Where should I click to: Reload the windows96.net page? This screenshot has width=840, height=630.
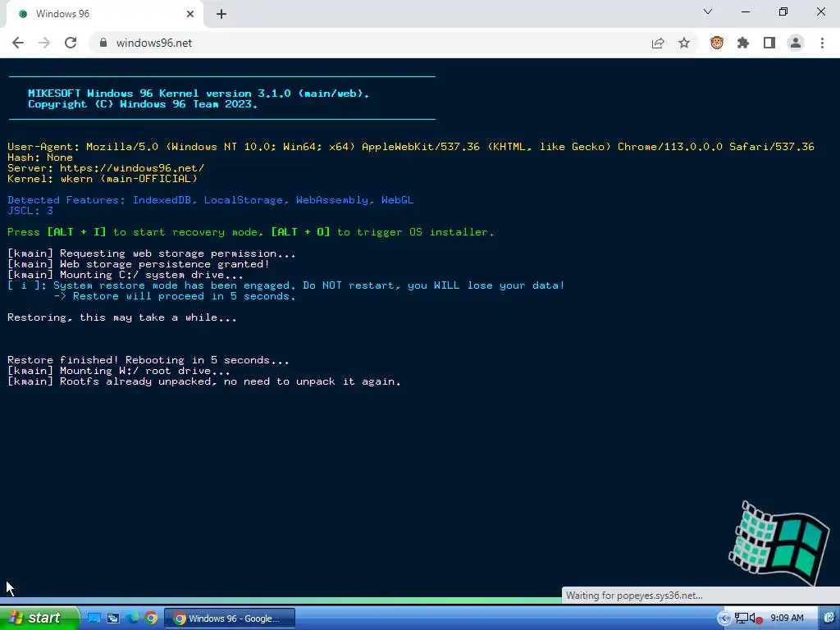click(71, 43)
